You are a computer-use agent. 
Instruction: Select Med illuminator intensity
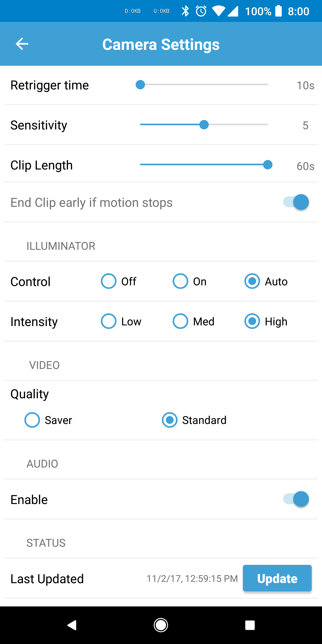coord(180,321)
